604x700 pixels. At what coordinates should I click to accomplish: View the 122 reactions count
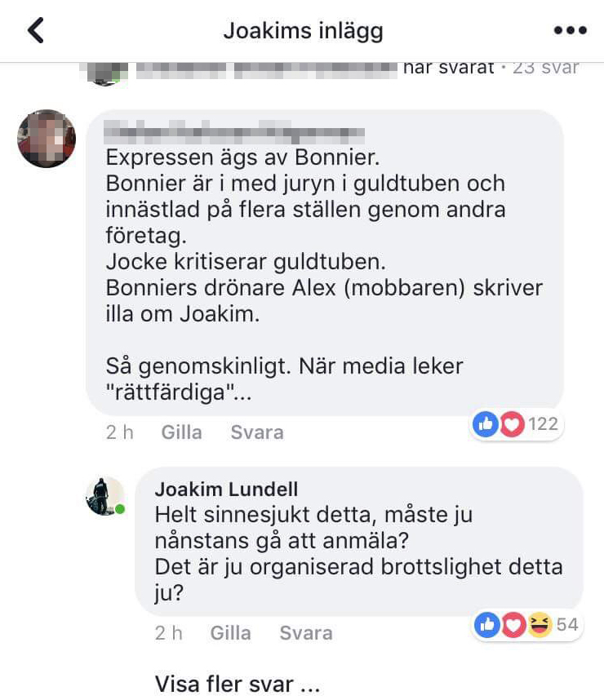point(544,423)
